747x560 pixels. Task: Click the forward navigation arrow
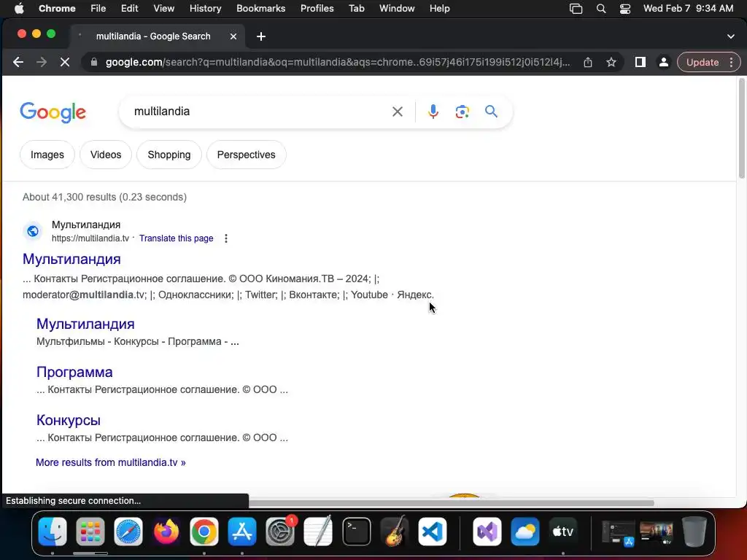point(42,63)
